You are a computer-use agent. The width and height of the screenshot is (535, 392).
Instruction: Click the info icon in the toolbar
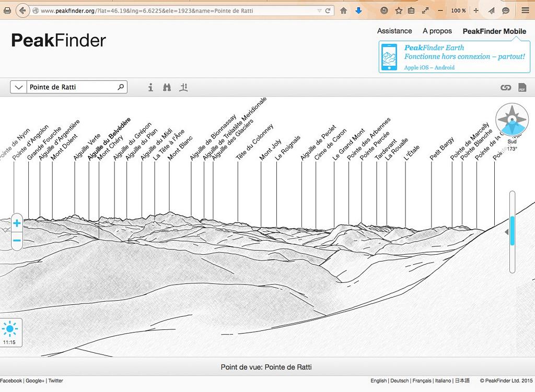click(150, 87)
